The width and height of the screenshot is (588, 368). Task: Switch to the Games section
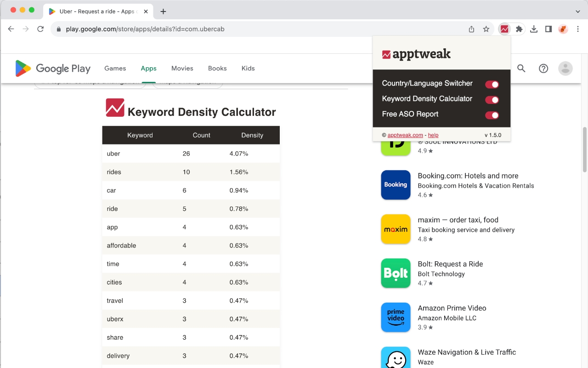click(115, 68)
